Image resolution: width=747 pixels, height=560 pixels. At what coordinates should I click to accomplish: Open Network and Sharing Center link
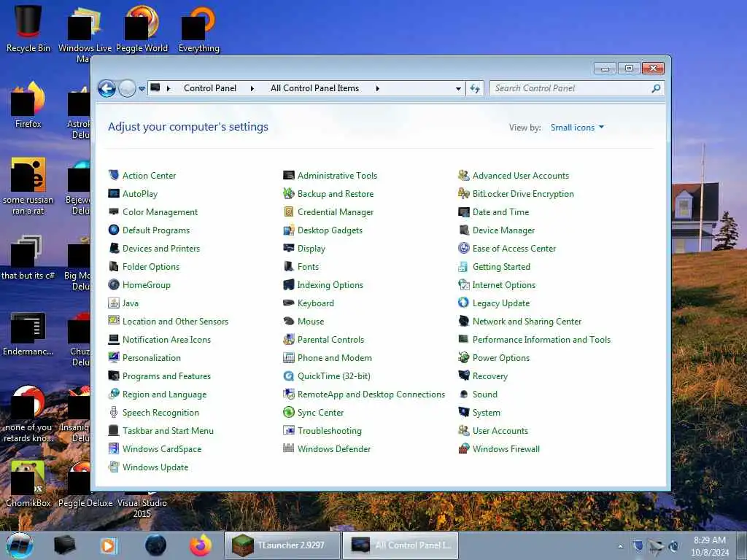[527, 321]
